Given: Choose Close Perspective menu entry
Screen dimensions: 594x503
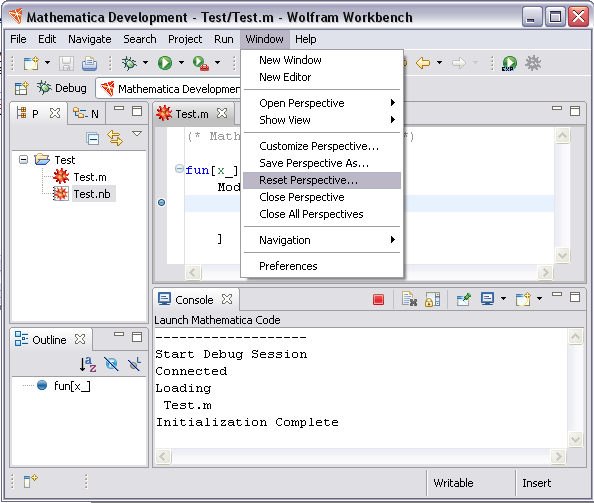Looking at the screenshot, I should pyautogui.click(x=322, y=197).
